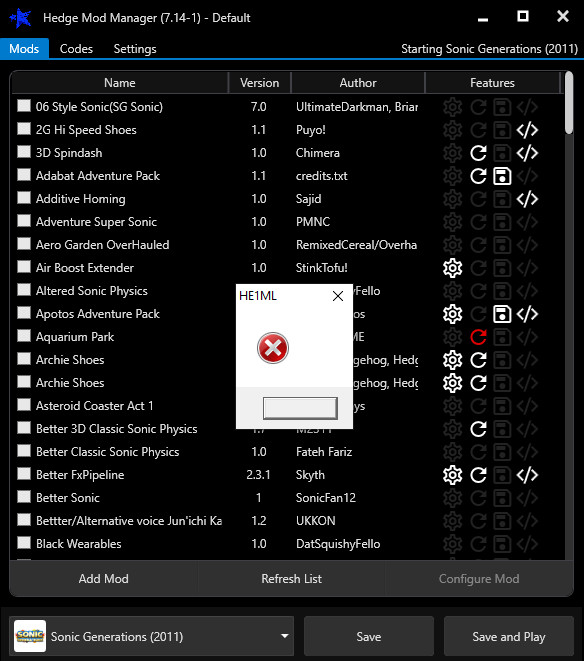Click the Configure Mod button
The image size is (584, 661).
(479, 579)
